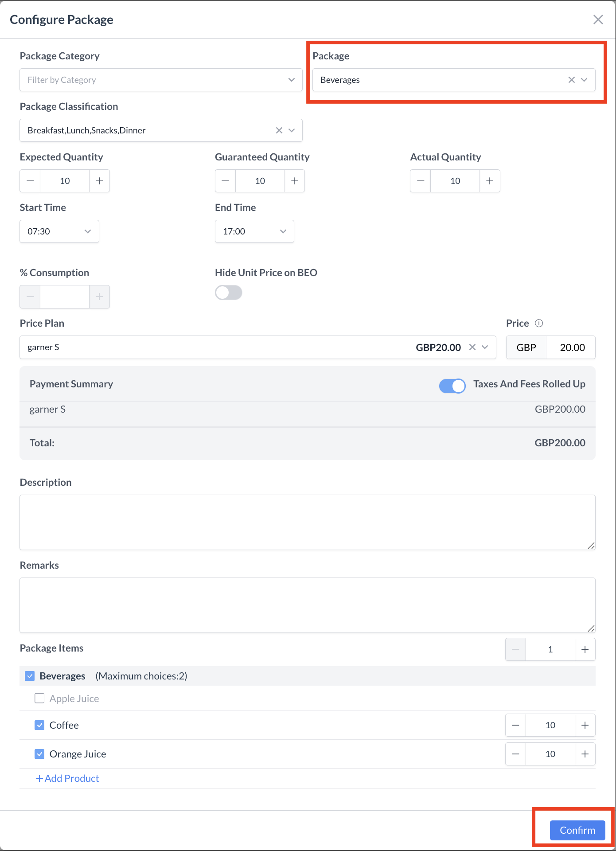This screenshot has height=851, width=616.
Task: Click into the Description text area
Action: pos(307,522)
